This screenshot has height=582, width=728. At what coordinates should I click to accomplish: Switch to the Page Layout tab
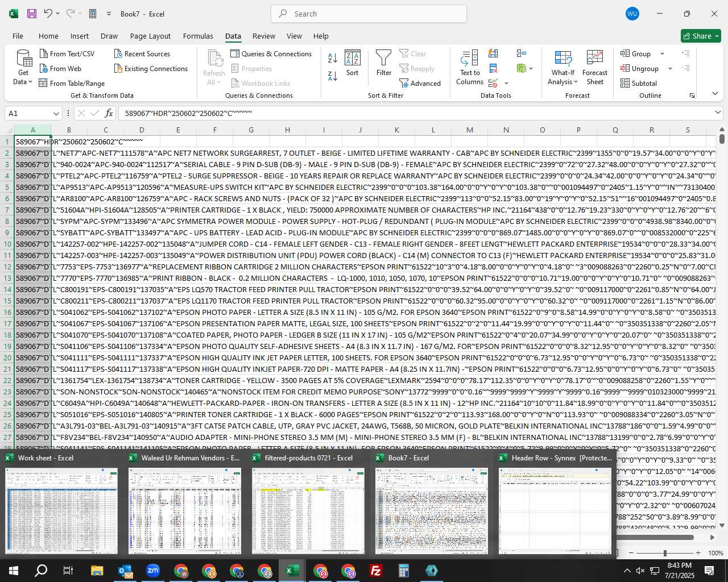150,36
